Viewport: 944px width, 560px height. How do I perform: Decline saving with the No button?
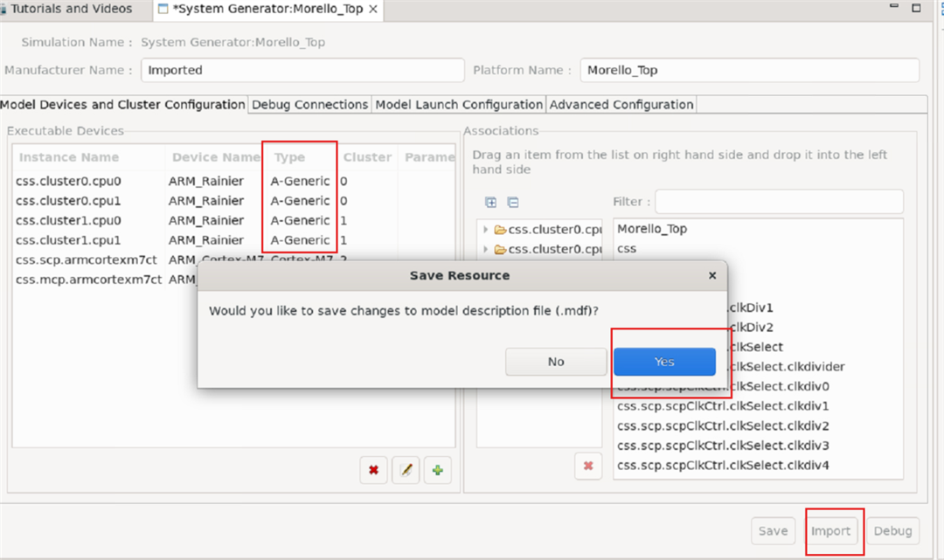[556, 362]
